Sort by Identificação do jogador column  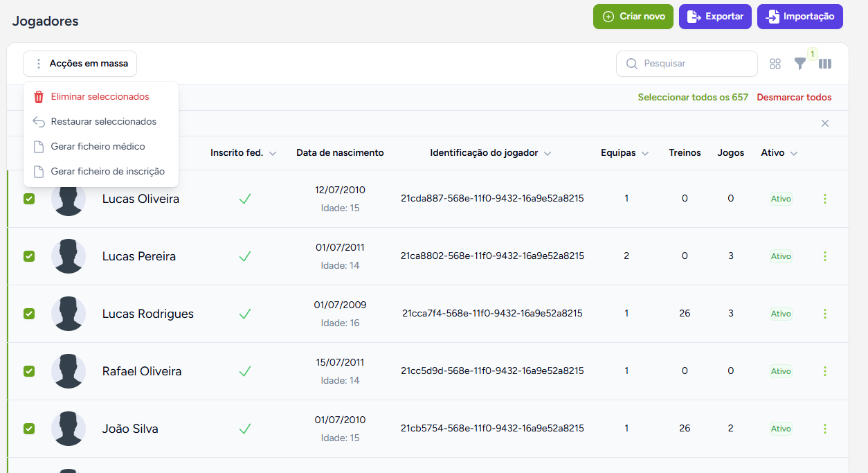(491, 153)
